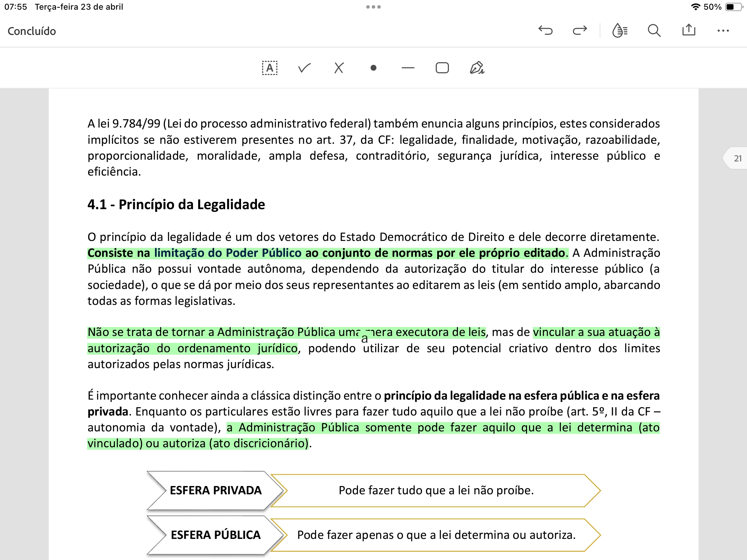Image resolution: width=747 pixels, height=560 pixels.
Task: Select the rounded rectangle tool
Action: click(x=442, y=68)
